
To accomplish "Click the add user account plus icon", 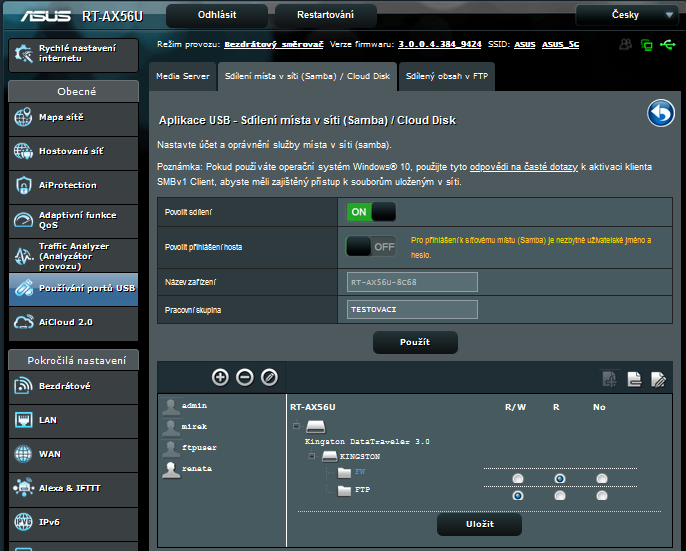I will tap(220, 377).
